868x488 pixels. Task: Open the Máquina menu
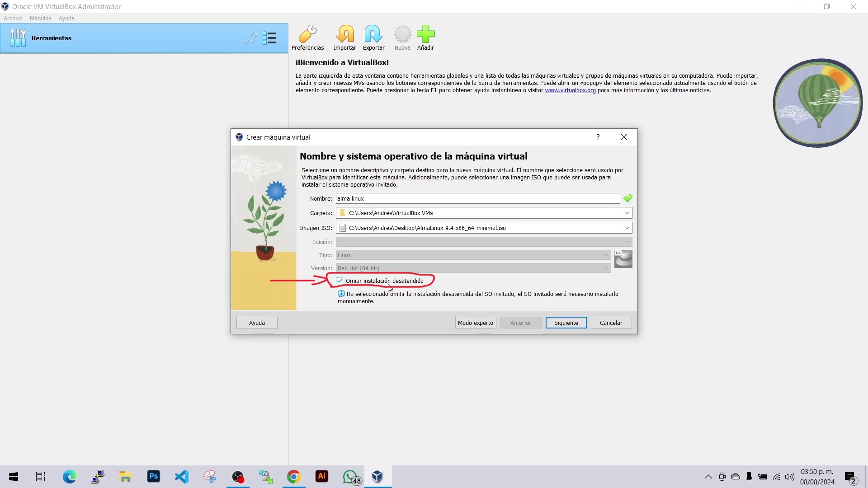[x=40, y=18]
